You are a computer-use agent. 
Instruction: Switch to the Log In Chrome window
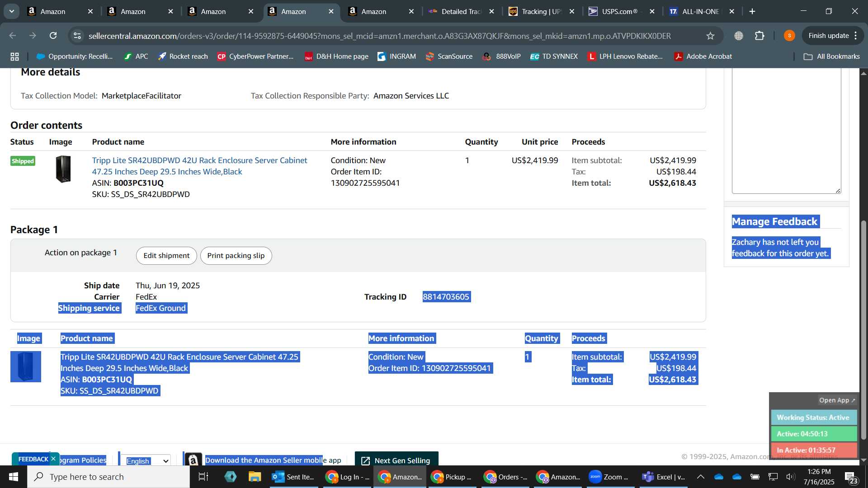[x=348, y=477]
